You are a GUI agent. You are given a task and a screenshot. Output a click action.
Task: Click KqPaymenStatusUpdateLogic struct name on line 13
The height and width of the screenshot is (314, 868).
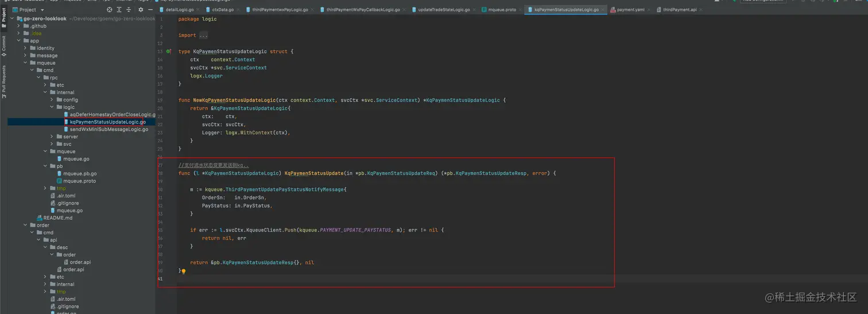pos(230,52)
